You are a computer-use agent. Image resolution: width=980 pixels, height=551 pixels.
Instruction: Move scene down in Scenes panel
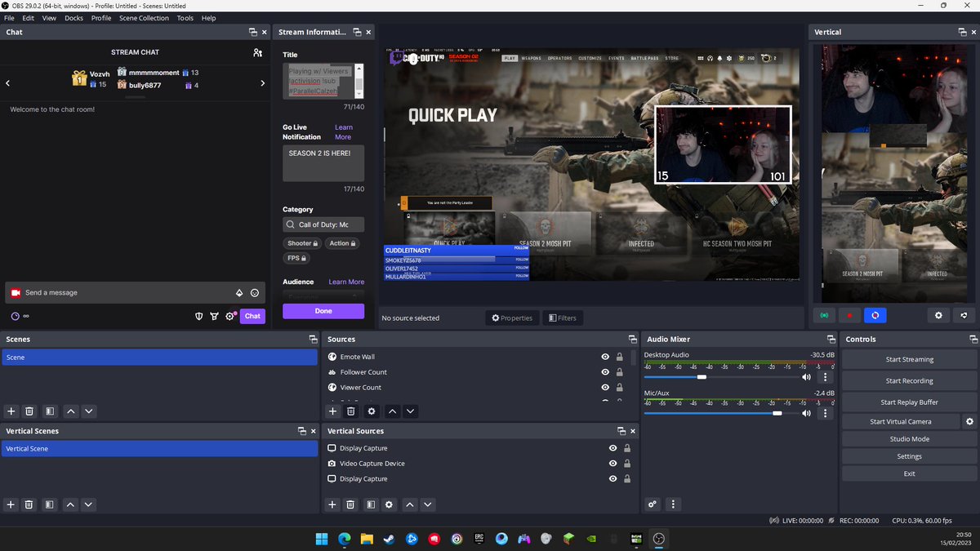point(89,411)
